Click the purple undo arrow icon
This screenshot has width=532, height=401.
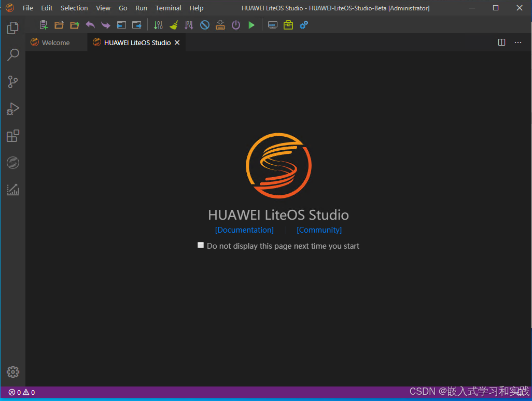pyautogui.click(x=90, y=25)
